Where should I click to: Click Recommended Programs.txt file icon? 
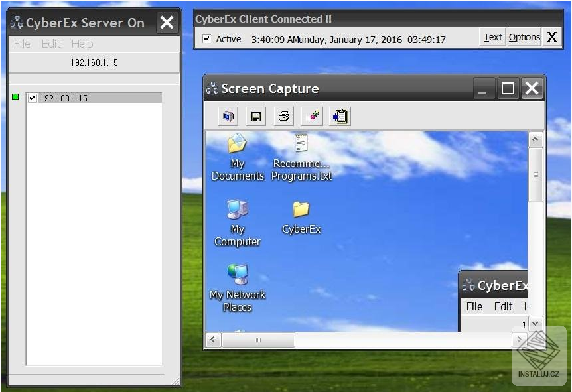(x=301, y=143)
